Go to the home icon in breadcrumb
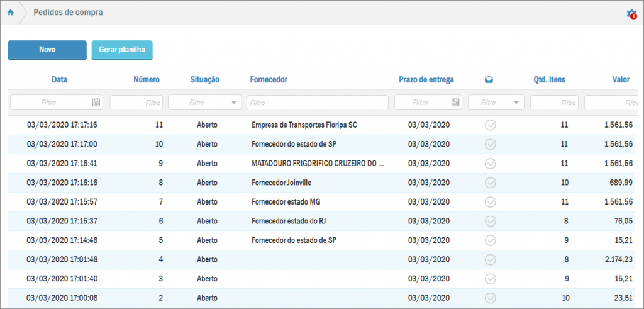Viewport: 644px width, 309px height. [10, 13]
